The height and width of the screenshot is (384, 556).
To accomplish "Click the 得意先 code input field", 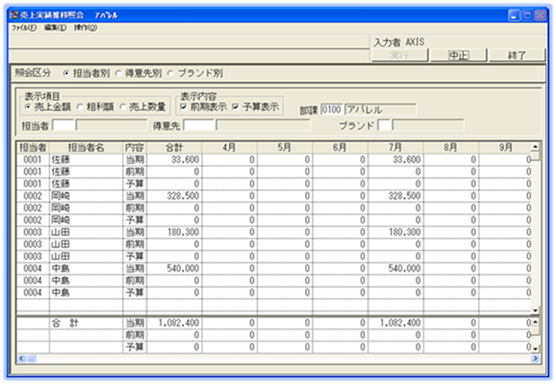I will coord(199,125).
